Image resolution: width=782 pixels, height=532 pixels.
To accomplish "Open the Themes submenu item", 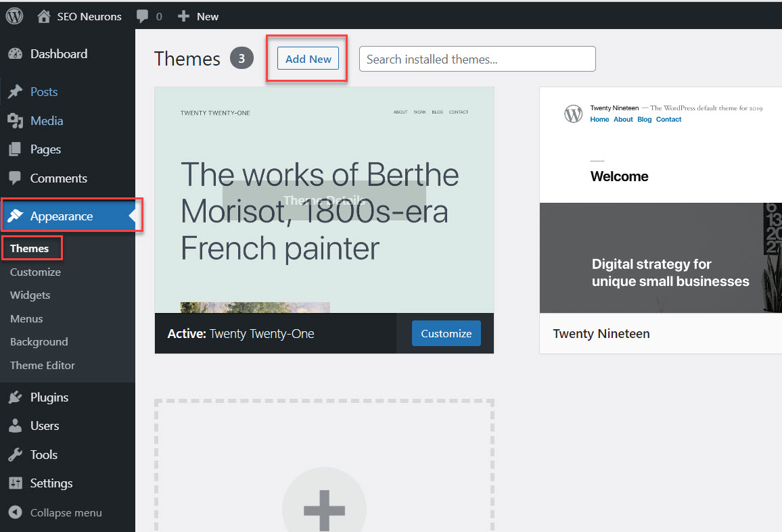I will click(29, 248).
